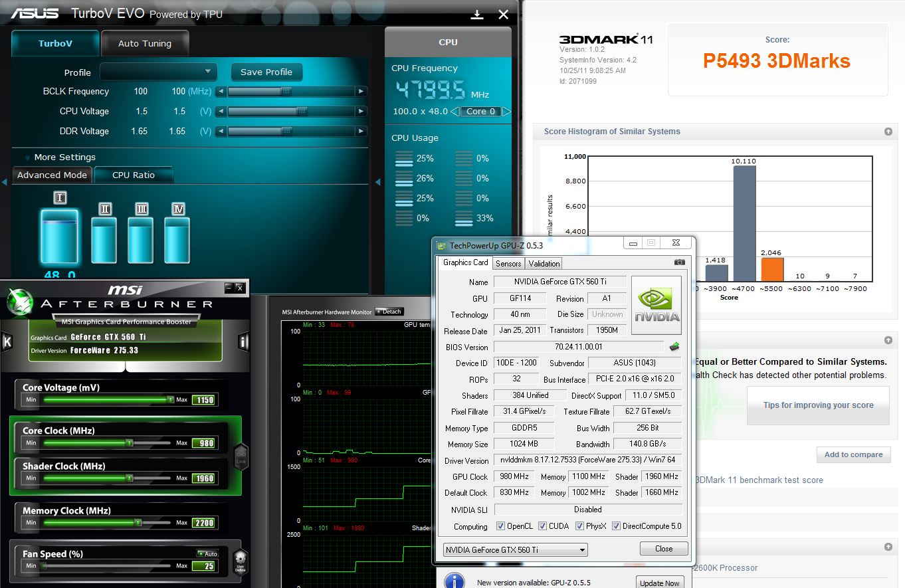Screen dimensions: 905x588
Task: Click the Memory Clock value field 2200
Action: 203,523
